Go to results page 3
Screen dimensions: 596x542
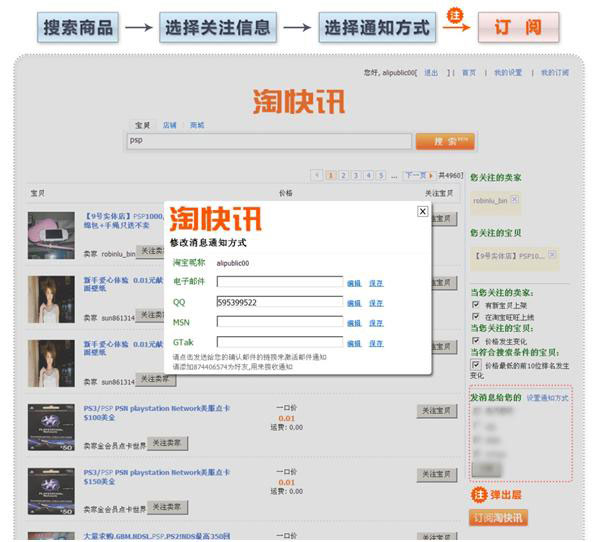pos(356,175)
